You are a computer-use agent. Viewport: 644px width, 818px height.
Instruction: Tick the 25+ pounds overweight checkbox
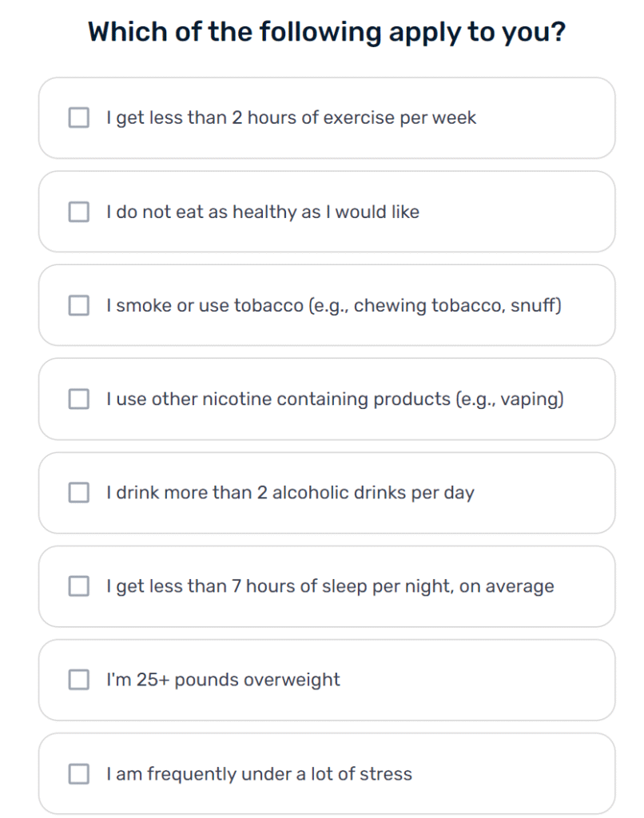coord(79,680)
